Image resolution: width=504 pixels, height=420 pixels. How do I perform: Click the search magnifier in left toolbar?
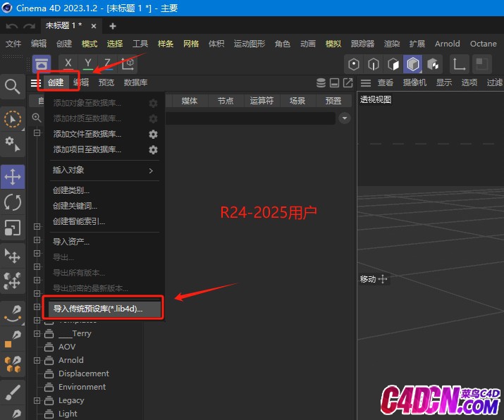point(12,87)
